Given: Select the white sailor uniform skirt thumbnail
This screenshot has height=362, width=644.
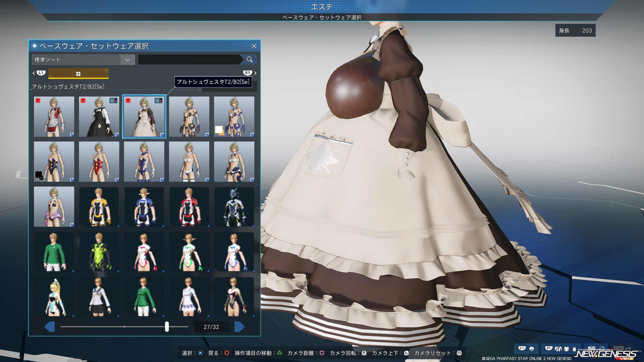Looking at the screenshot, I should click(x=99, y=297).
